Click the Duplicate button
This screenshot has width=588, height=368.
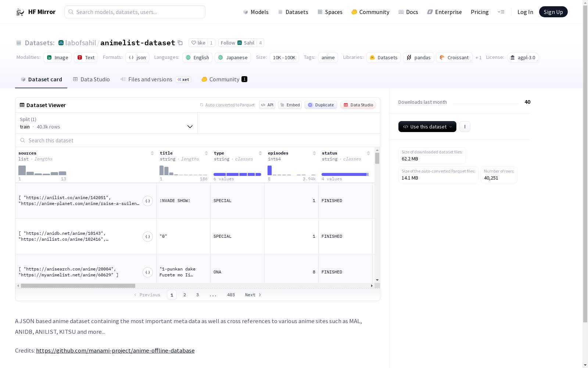pos(321,105)
